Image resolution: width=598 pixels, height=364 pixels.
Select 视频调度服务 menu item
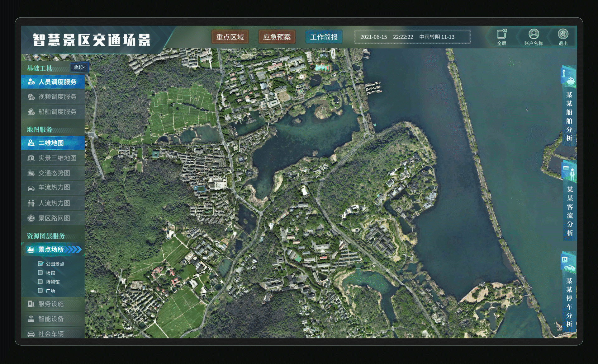[53, 97]
